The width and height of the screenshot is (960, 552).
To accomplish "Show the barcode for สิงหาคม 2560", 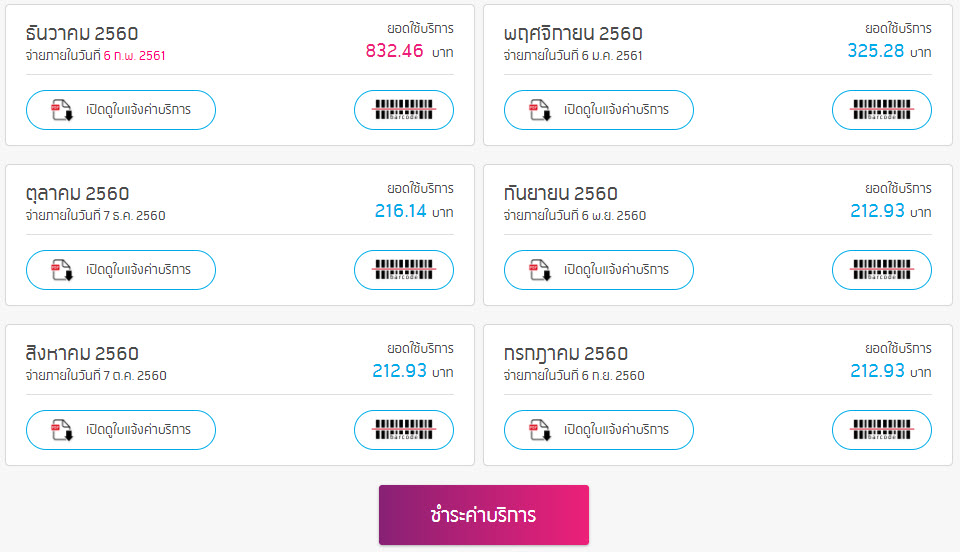I will (x=404, y=430).
